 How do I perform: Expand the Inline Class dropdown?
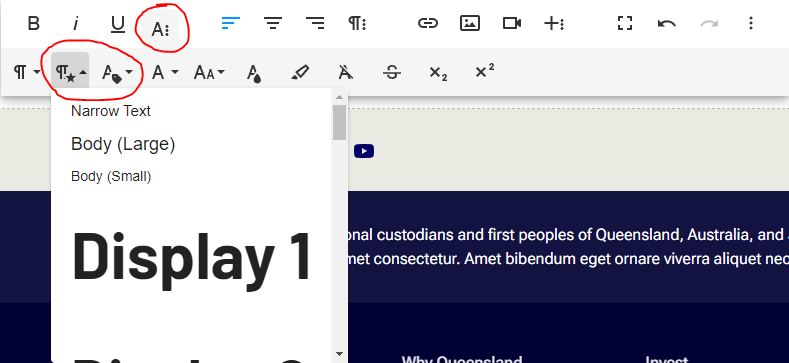click(x=117, y=73)
